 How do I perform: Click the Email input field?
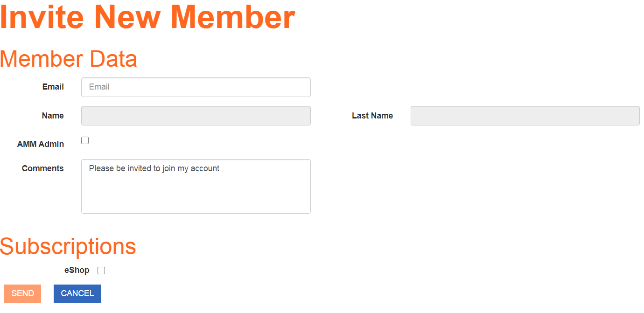coord(196,87)
